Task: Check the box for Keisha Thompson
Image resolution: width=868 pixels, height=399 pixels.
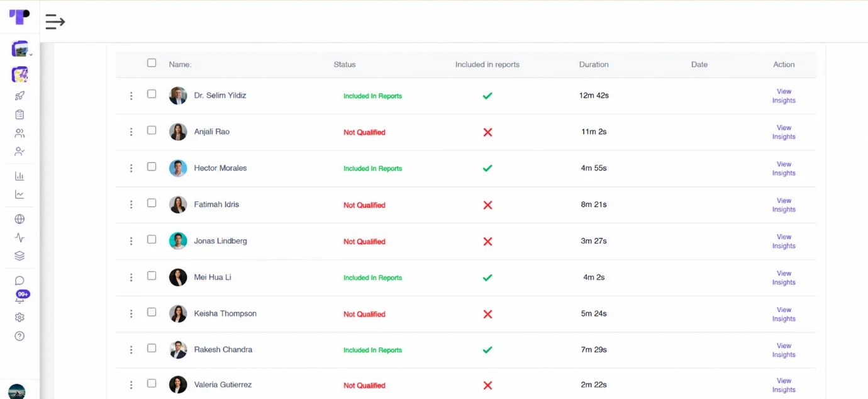Action: pyautogui.click(x=152, y=312)
